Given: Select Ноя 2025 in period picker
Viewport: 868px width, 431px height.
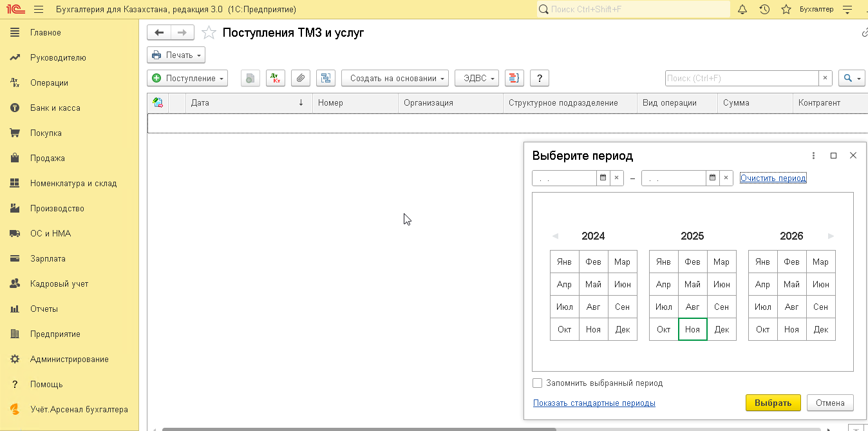Looking at the screenshot, I should (x=693, y=329).
